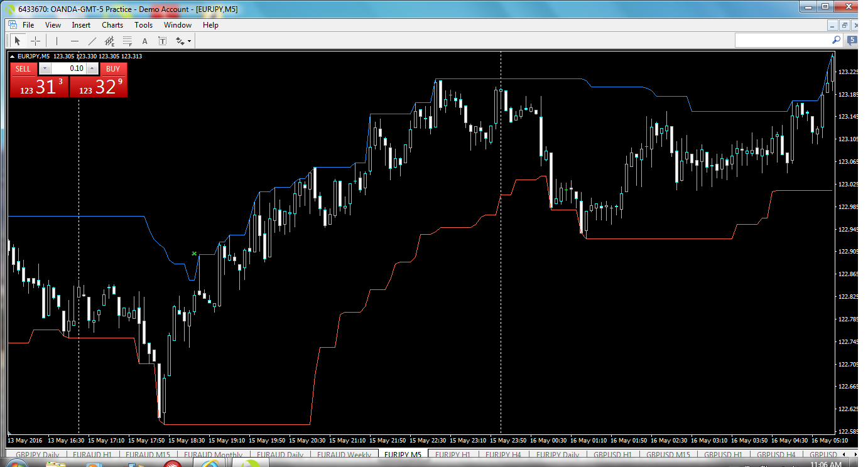Click the 123 32 buy price panel
The width and height of the screenshot is (868, 467).
pos(98,87)
